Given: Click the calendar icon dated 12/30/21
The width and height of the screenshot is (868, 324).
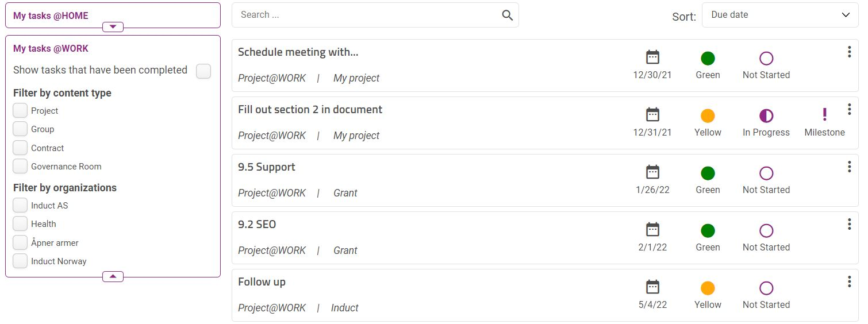Looking at the screenshot, I should point(652,57).
